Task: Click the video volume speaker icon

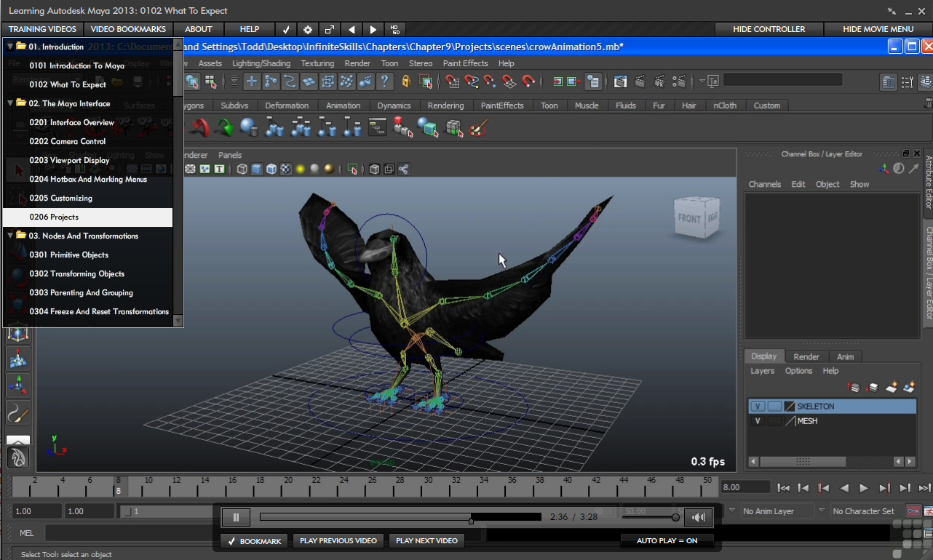Action: click(x=698, y=518)
